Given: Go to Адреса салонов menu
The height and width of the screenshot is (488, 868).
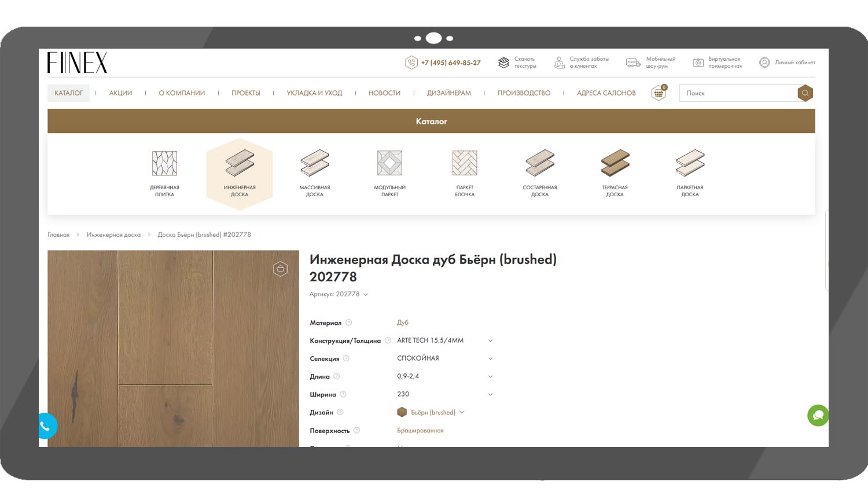Looking at the screenshot, I should tap(606, 93).
